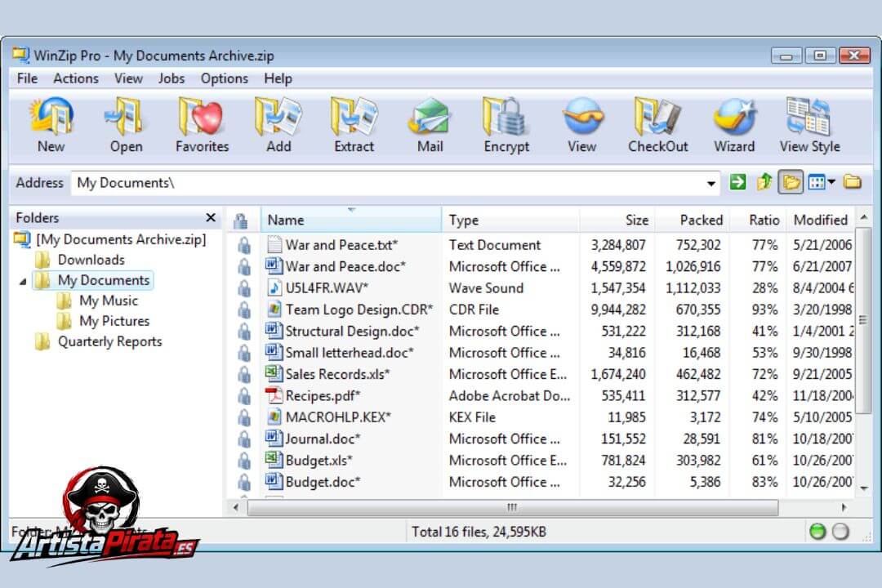Screen dimensions: 882x588
Task: Close the Folders pane with the X
Action: click(x=211, y=217)
